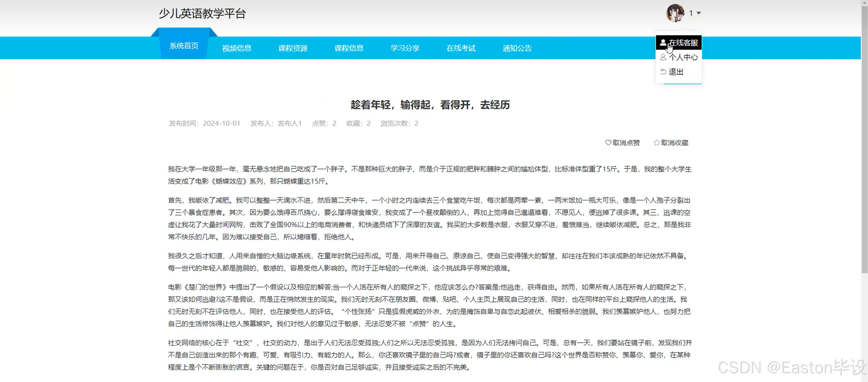Click 取消点赞 label

pos(626,143)
